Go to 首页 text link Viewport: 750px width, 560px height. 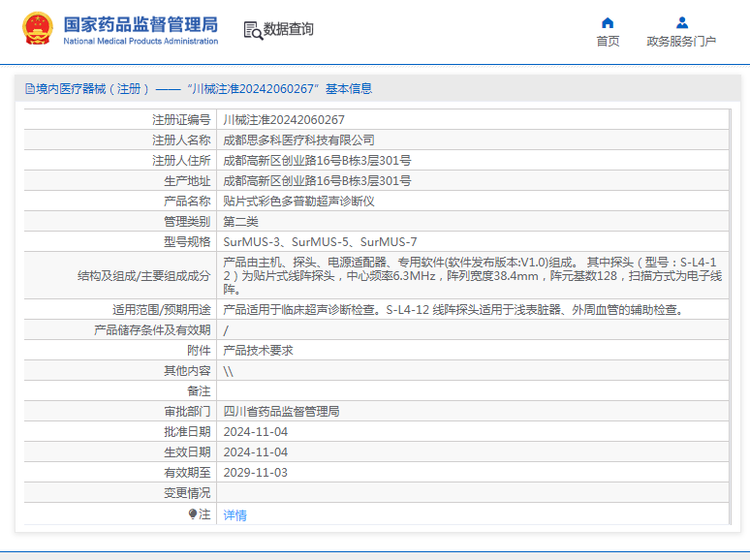[608, 42]
